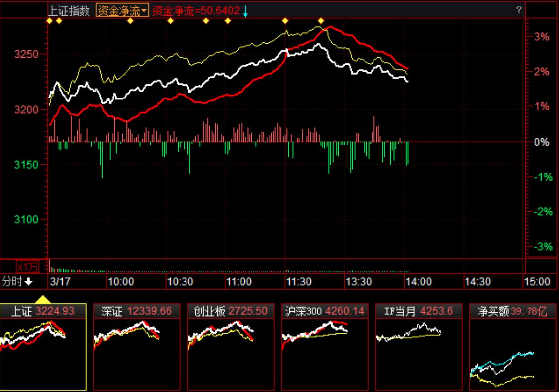Screen dimensions: 559x392
Task: Click the leftmost yellow diamond event marker
Action: pyautogui.click(x=49, y=21)
